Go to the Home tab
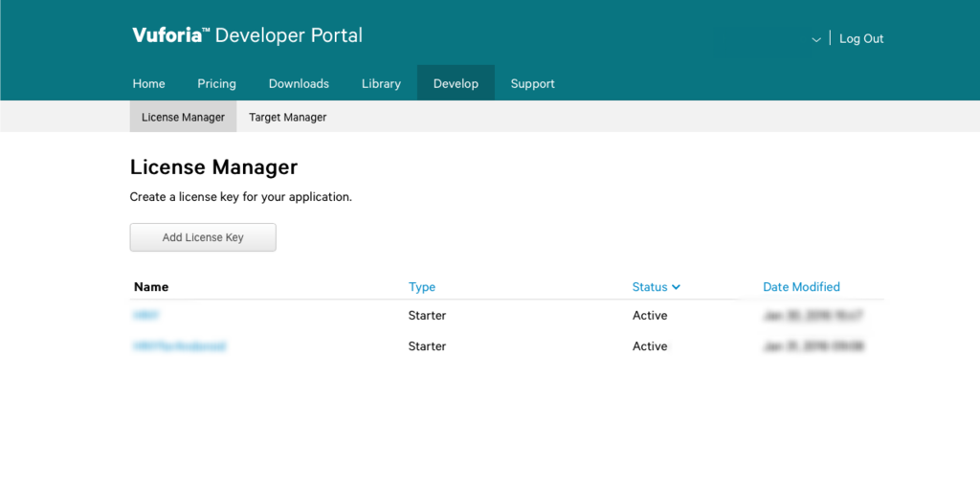 tap(148, 83)
